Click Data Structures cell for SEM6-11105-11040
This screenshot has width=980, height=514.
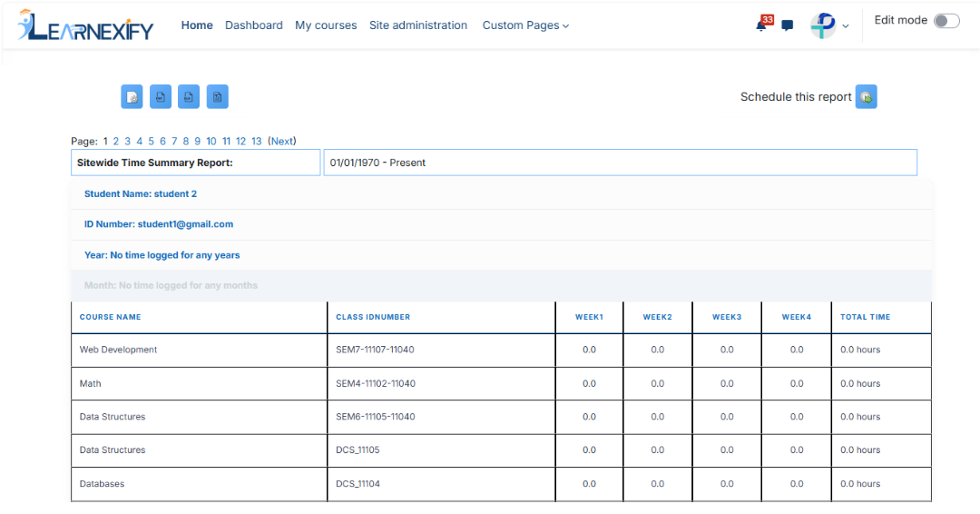200,417
